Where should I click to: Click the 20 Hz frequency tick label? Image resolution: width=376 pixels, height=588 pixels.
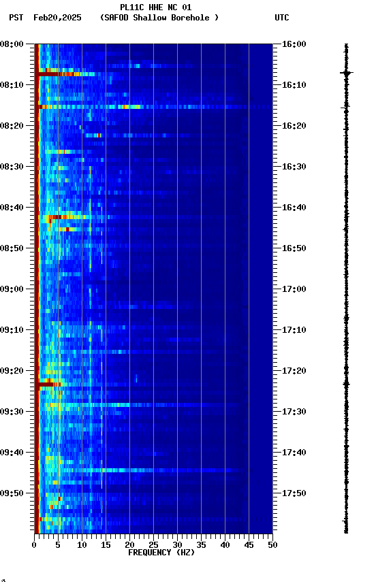129,545
